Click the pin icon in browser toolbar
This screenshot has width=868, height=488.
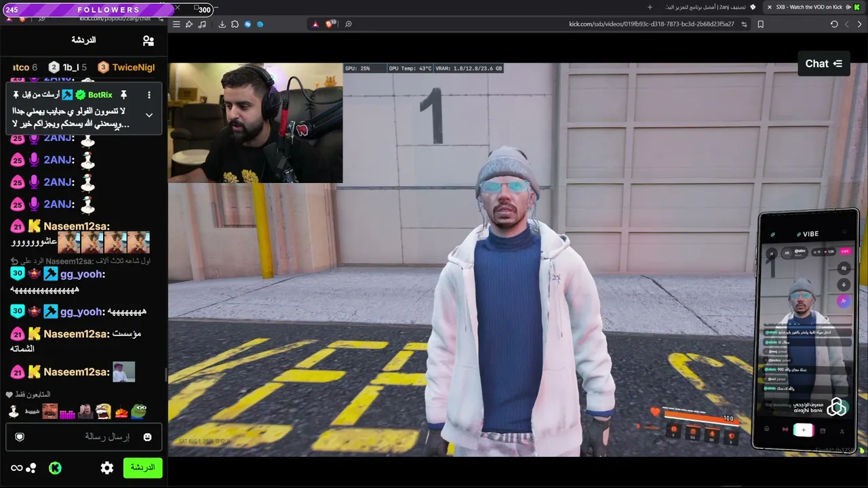point(189,24)
